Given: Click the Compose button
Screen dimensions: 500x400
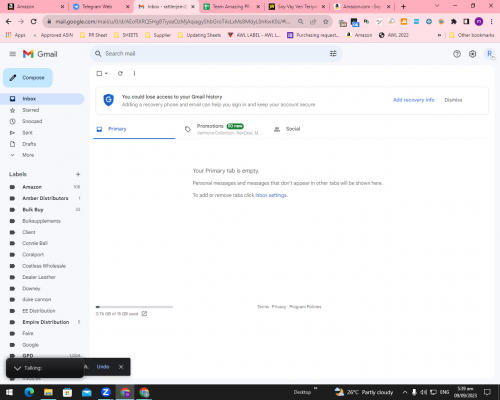Looking at the screenshot, I should [28, 78].
